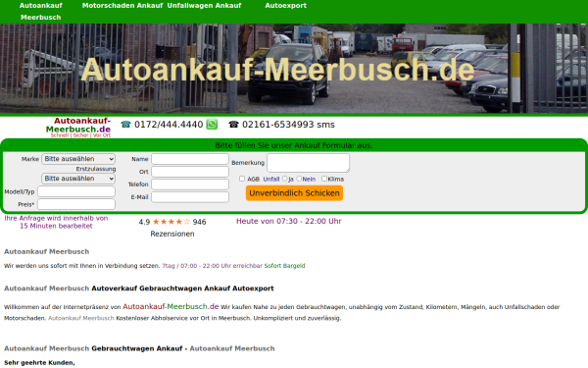
Task: Click '7tag / 07:00 - 22:00 Uhr erreichbar' text
Action: (x=212, y=266)
